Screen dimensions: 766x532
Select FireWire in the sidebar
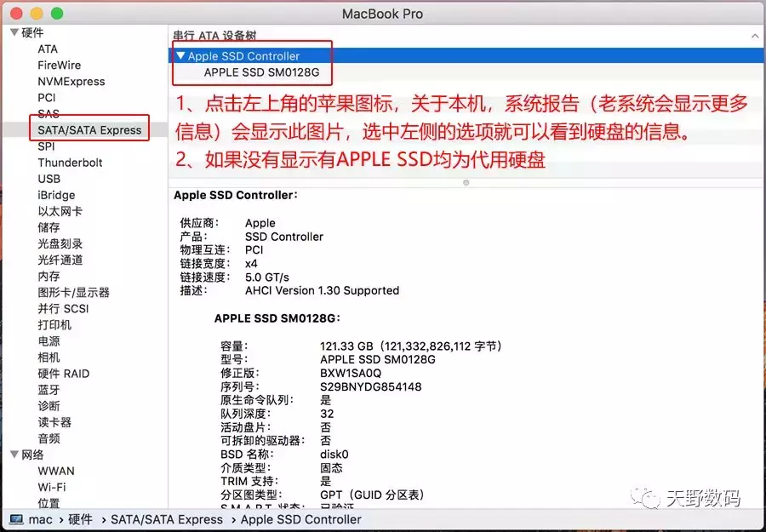click(59, 65)
